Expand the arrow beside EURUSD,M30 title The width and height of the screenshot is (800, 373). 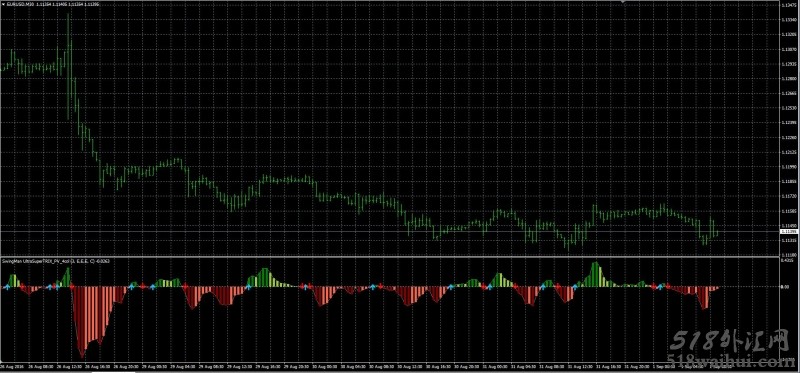[x=3, y=4]
